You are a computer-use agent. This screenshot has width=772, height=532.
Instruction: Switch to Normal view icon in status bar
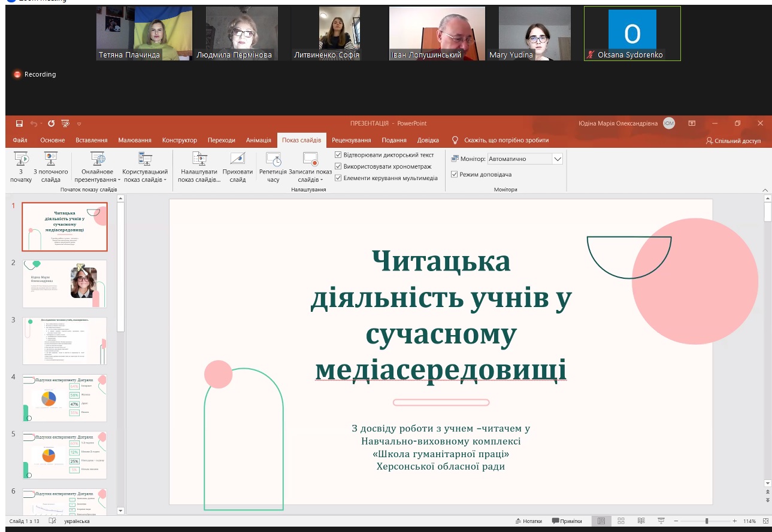tap(601, 521)
